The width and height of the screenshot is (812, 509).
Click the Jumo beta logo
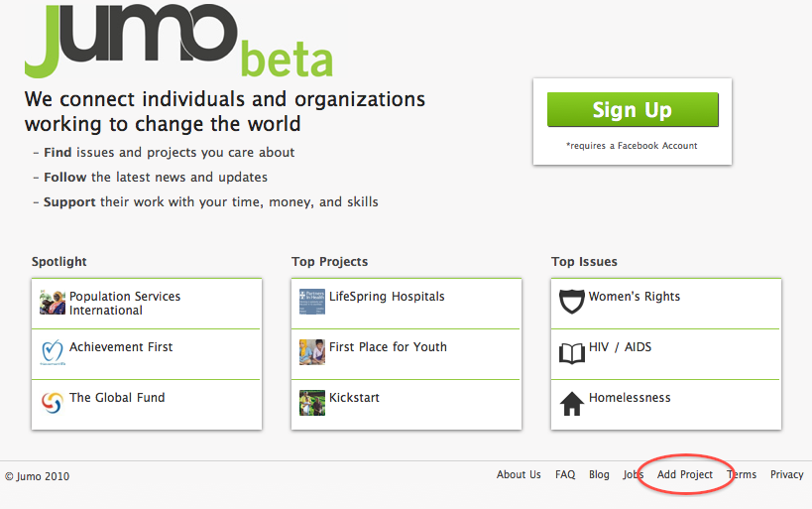[178, 40]
